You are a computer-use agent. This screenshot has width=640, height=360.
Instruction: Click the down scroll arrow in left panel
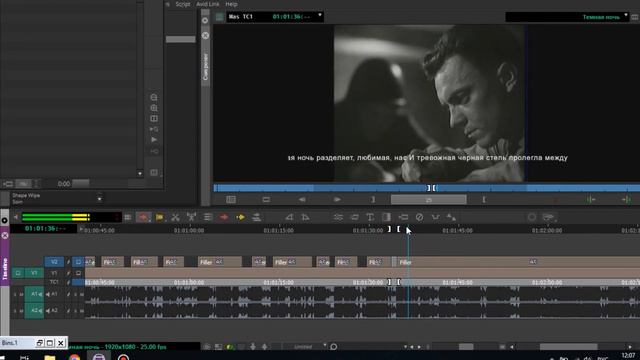coord(140,173)
